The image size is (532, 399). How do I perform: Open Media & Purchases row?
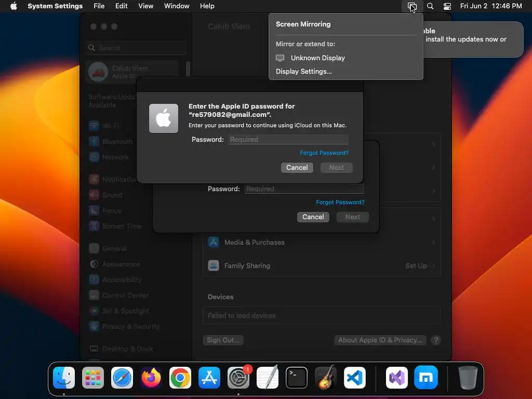(322, 242)
